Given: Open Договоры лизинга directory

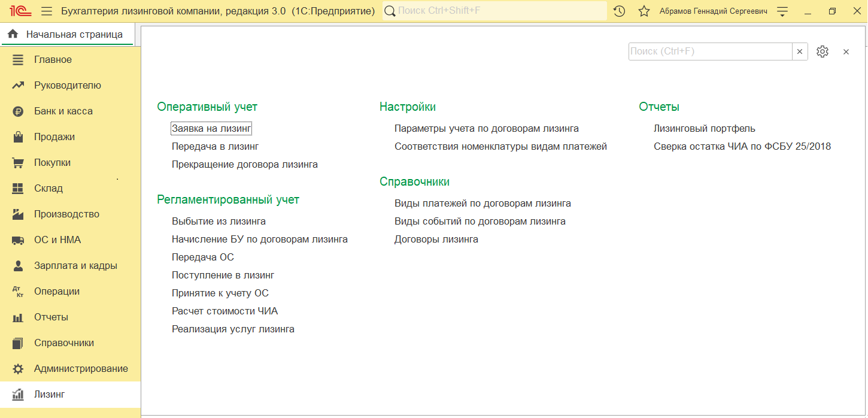Looking at the screenshot, I should tap(436, 239).
